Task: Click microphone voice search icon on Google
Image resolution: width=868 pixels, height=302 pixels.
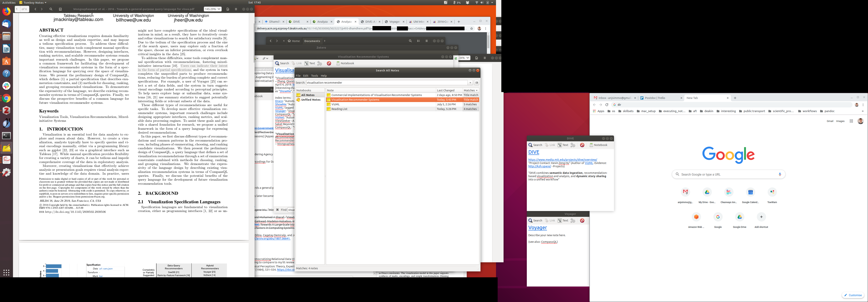Action: [780, 174]
